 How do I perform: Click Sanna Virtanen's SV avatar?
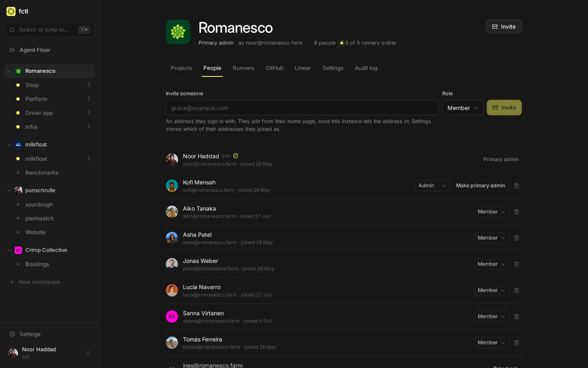point(172,316)
